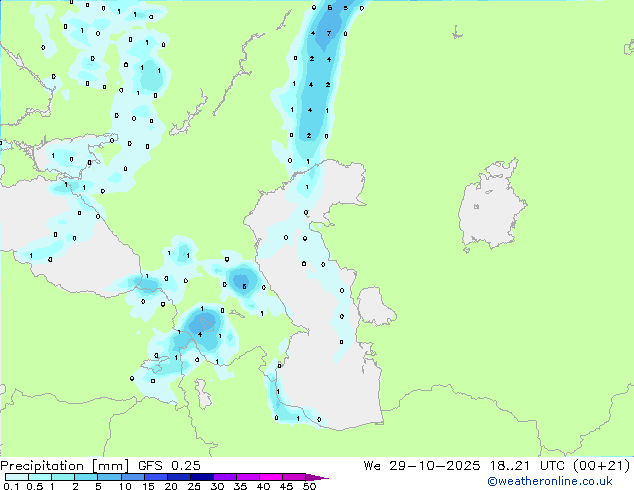Select the 35 to 40 mm legend swatch
This screenshot has width=634, height=490.
247,477
